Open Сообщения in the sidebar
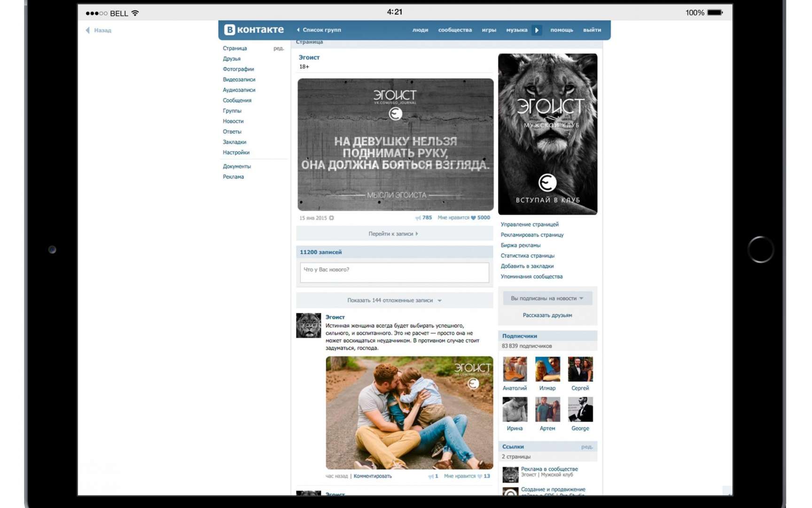Viewport: 812px width, 508px height. [237, 100]
